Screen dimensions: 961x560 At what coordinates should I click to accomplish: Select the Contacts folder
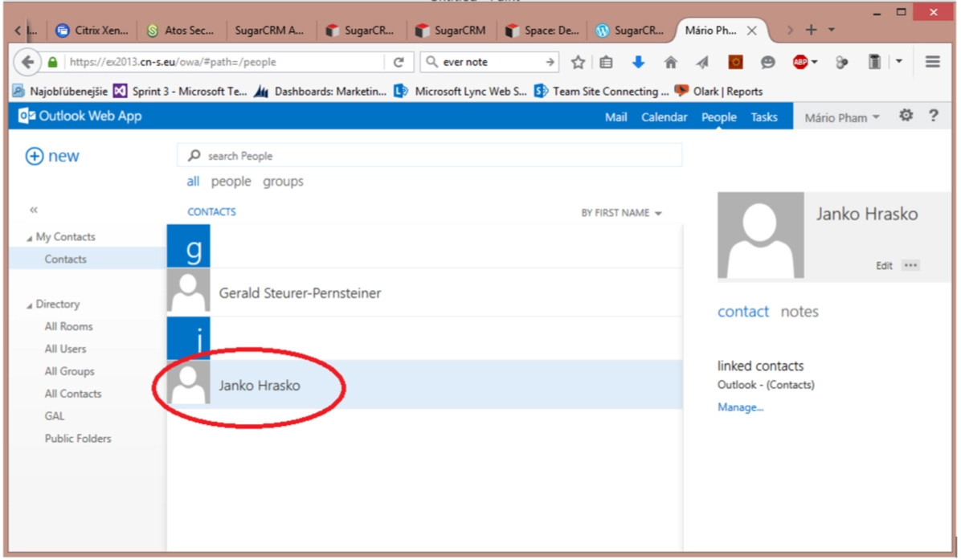pyautogui.click(x=88, y=260)
